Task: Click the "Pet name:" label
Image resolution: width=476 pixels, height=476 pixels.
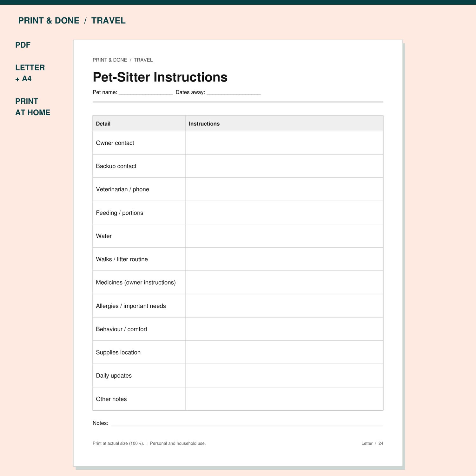Action: [x=105, y=92]
